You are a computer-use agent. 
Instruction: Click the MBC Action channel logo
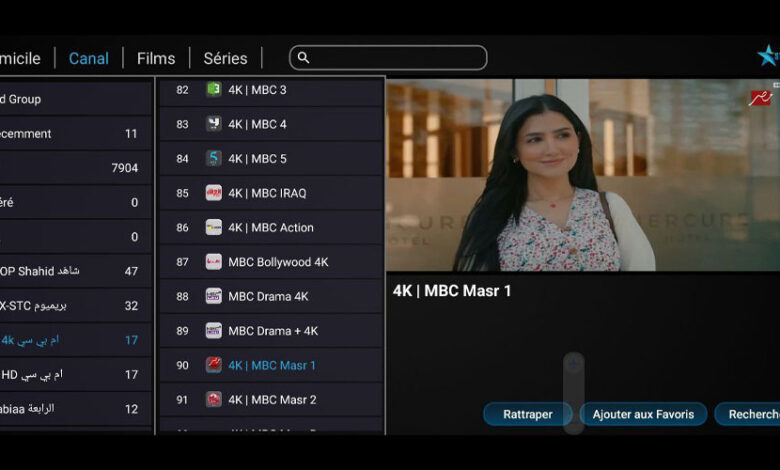point(213,227)
